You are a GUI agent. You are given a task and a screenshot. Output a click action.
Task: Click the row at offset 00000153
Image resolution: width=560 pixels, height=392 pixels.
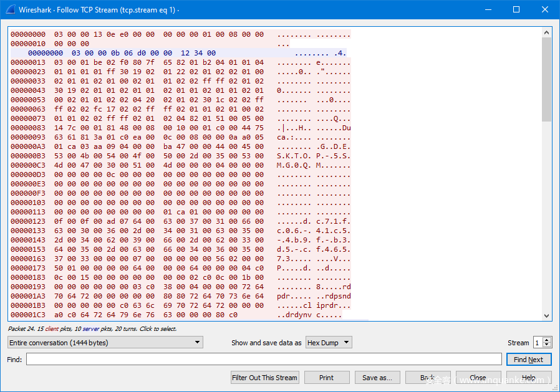click(180, 249)
